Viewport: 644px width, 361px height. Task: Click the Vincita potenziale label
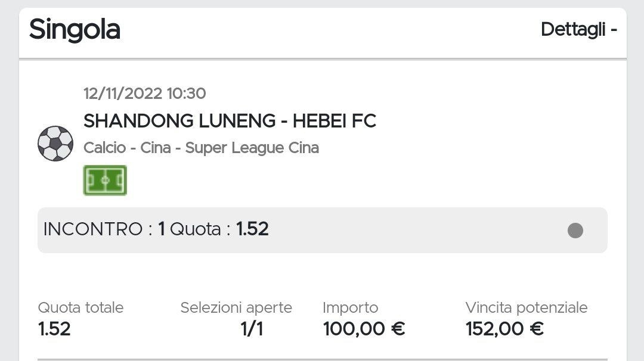pyautogui.click(x=526, y=307)
